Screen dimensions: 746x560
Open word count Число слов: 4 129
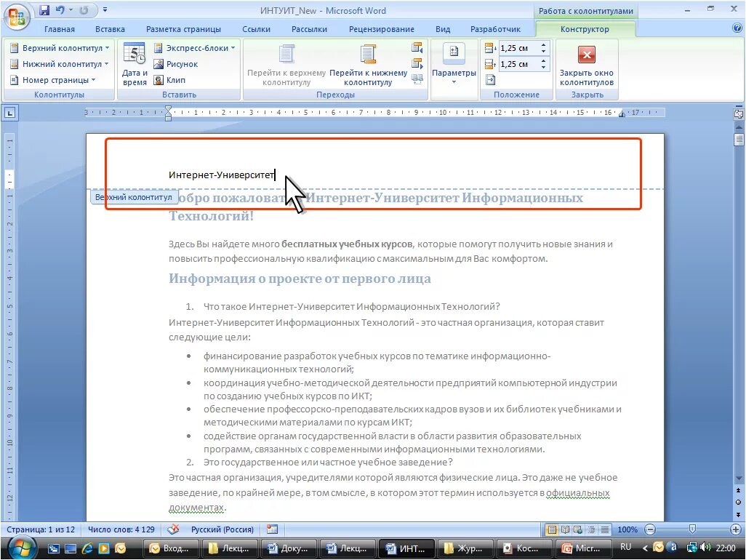pos(121,529)
